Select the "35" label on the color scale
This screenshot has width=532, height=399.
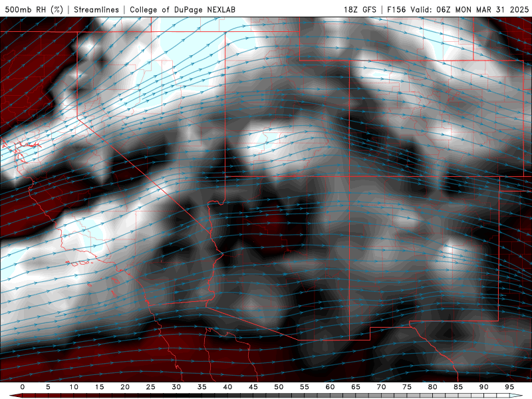coord(202,387)
